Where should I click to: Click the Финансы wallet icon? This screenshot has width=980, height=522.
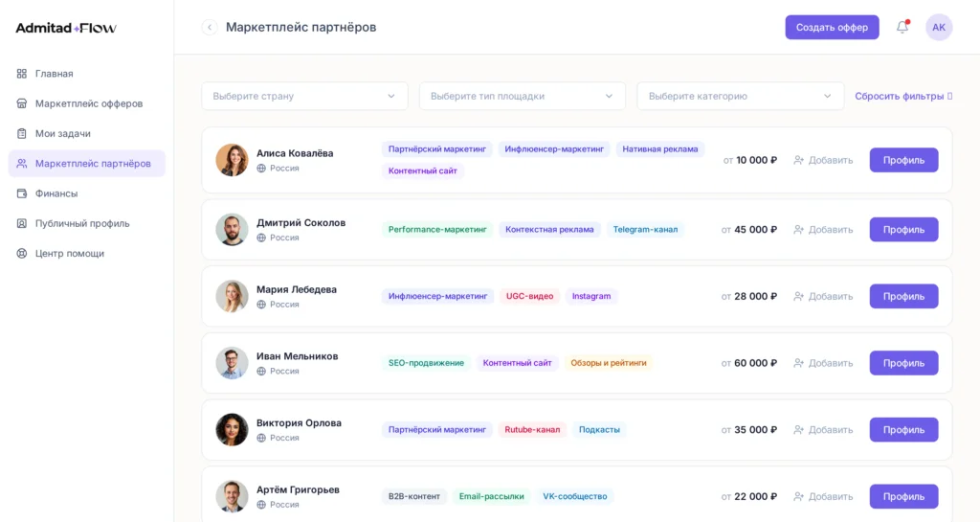[x=22, y=193]
